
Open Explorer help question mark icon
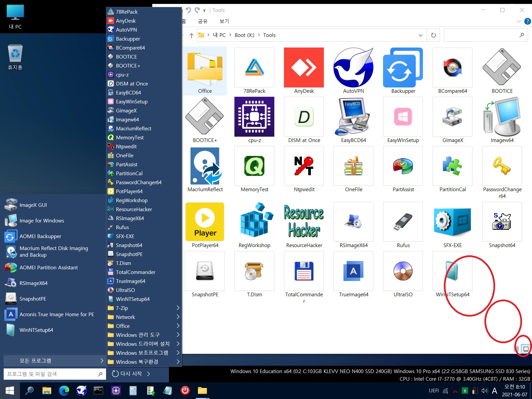point(527,21)
